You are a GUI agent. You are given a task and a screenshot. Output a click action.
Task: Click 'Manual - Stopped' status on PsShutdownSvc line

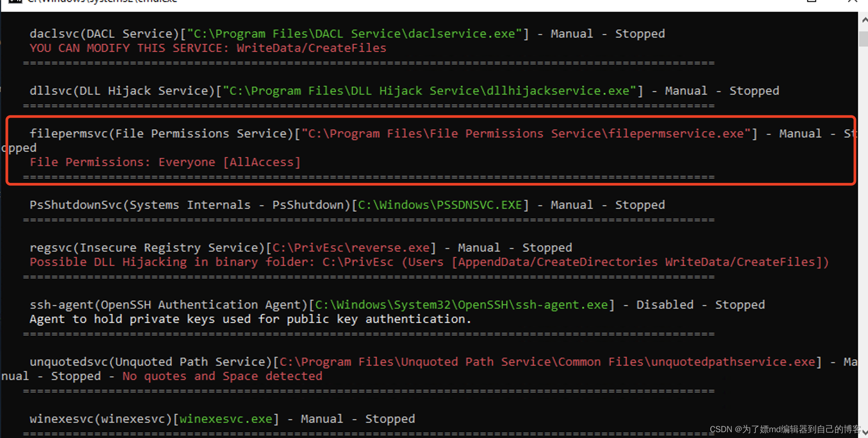(x=608, y=205)
